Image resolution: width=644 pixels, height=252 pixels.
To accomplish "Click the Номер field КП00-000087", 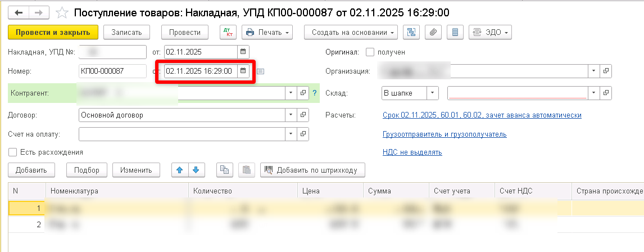I will [x=112, y=71].
